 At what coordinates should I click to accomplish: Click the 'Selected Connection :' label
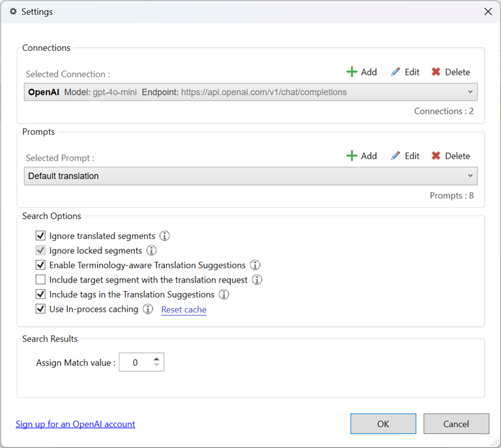click(x=68, y=74)
